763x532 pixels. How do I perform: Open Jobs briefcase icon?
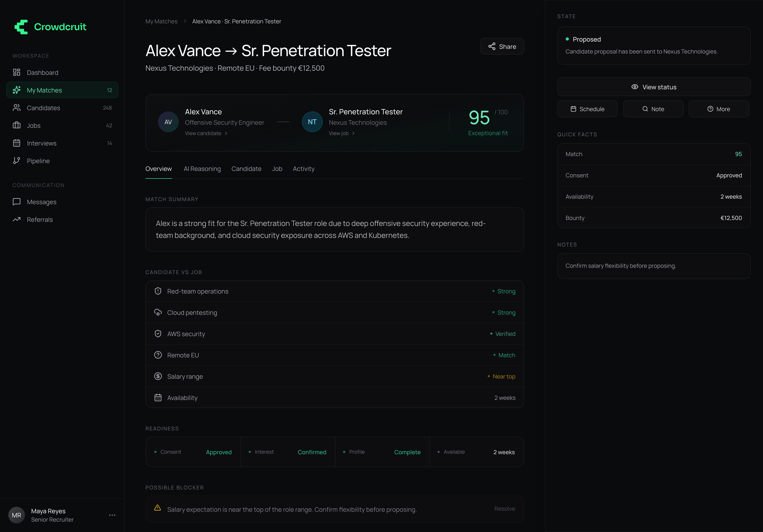coord(17,125)
